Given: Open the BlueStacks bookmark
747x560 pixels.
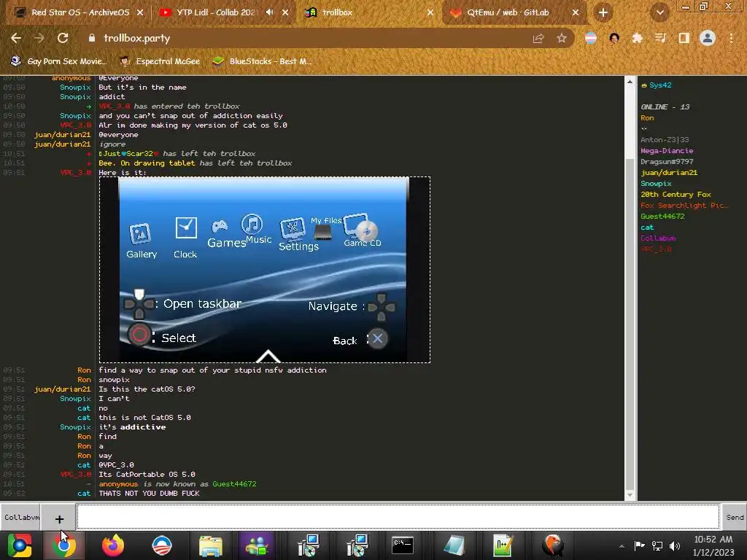Looking at the screenshot, I should [x=263, y=61].
